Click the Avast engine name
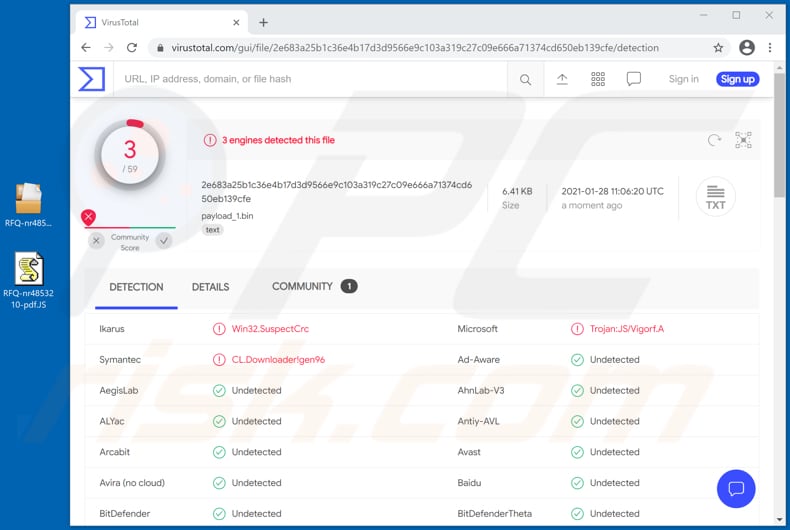790x530 pixels. coord(469,452)
